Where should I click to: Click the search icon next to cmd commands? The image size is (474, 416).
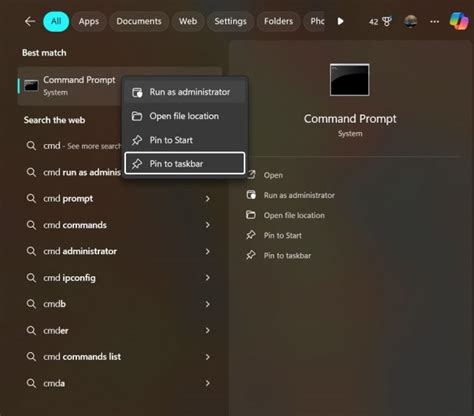click(31, 225)
